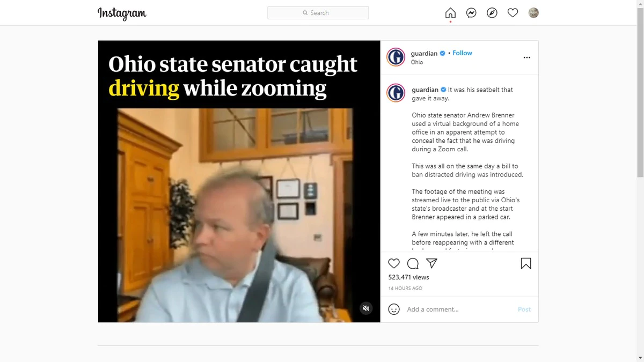Image resolution: width=644 pixels, height=362 pixels.
Task: Open the Ohio location link
Action: (417, 62)
